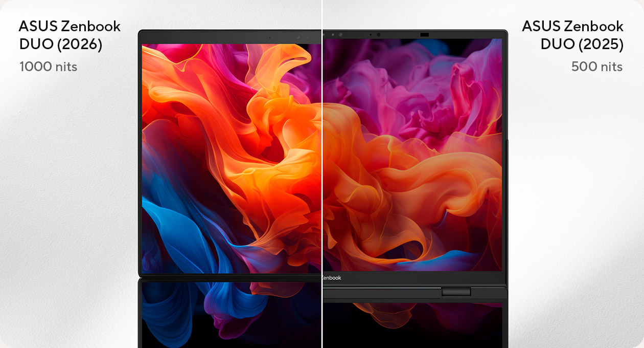Click the "1000 nits" brightness label
The height and width of the screenshot is (348, 644).
click(x=48, y=67)
